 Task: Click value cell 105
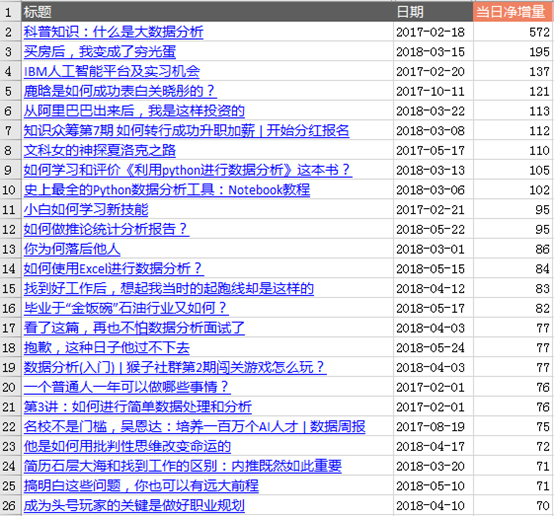coord(513,170)
